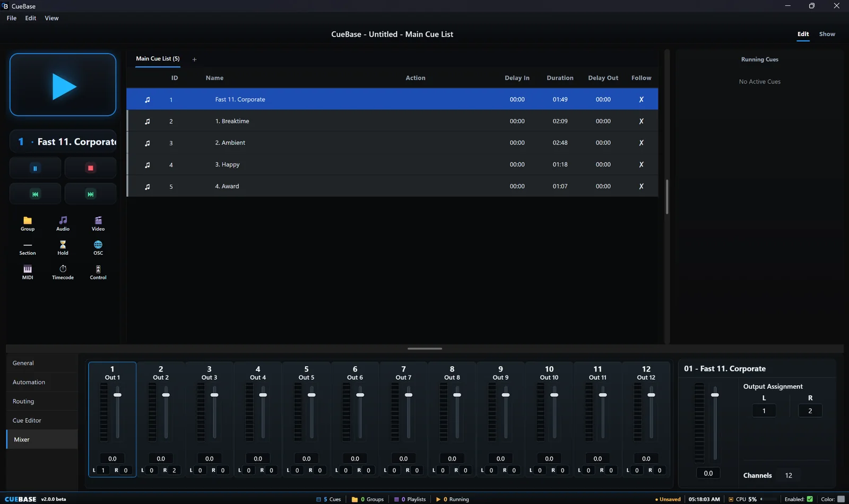
Task: Open the Edit menu
Action: 31,18
